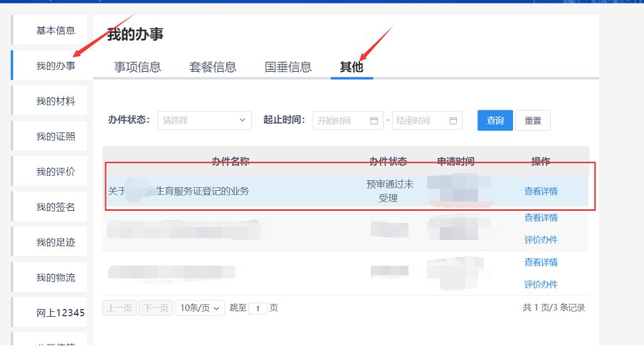Click the 跳至 page number input
644x356 pixels.
(258, 308)
